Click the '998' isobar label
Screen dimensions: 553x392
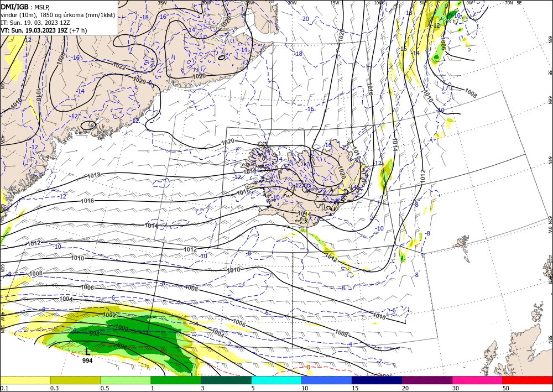[95, 333]
